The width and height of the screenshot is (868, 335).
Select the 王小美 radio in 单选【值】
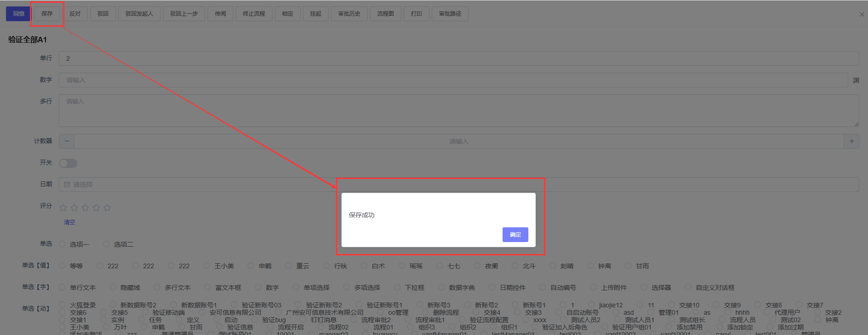click(208, 266)
